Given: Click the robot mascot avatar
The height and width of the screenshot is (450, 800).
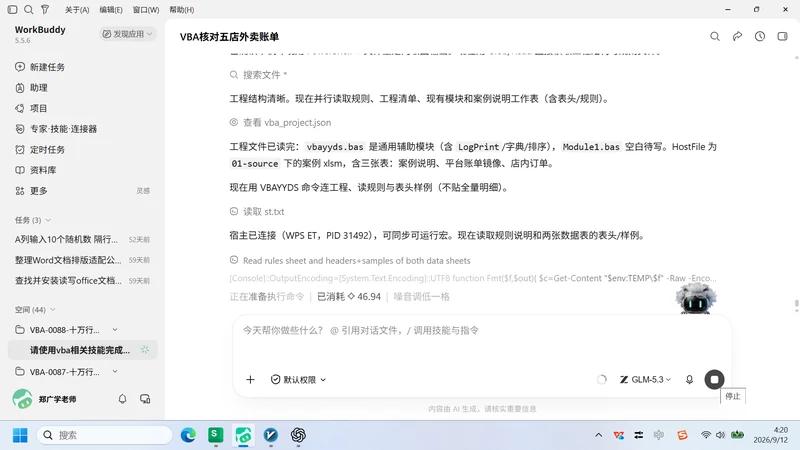Looking at the screenshot, I should pyautogui.click(x=696, y=298).
